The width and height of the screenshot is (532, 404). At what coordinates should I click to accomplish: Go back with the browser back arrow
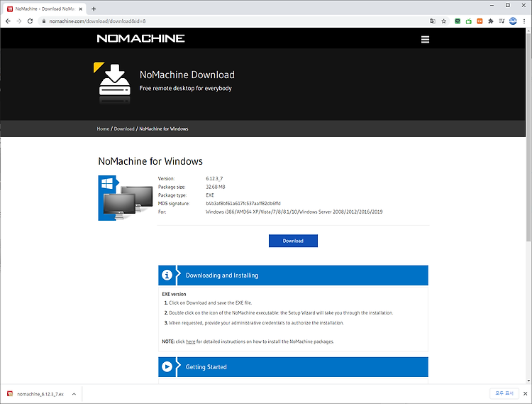click(8, 21)
